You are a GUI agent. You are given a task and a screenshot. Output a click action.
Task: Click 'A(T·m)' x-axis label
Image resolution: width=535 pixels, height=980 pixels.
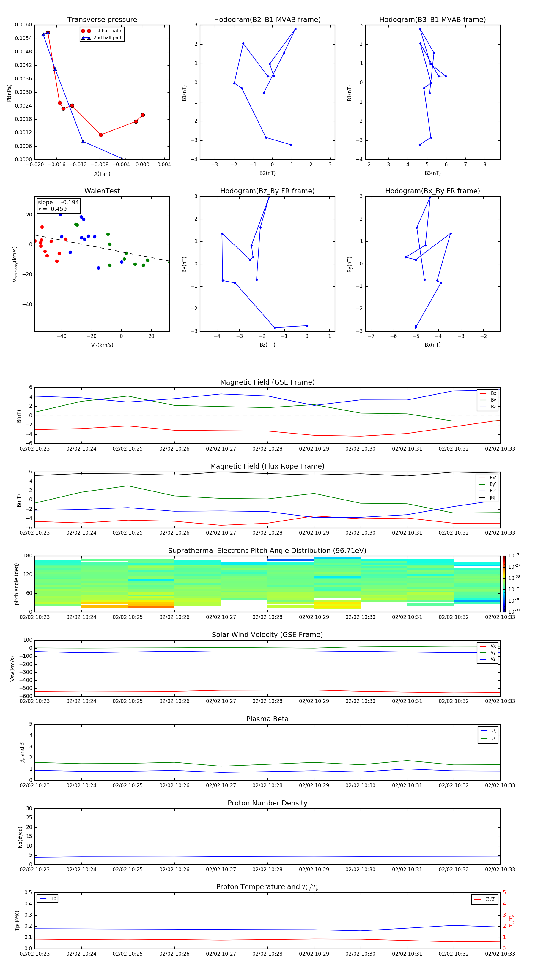102,173
